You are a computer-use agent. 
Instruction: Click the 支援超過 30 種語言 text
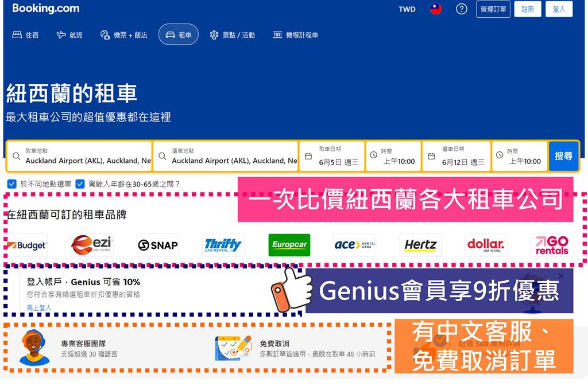click(89, 354)
